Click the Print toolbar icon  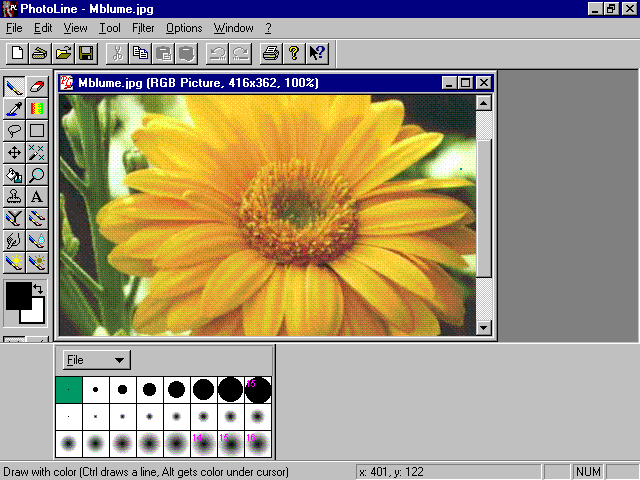point(270,53)
